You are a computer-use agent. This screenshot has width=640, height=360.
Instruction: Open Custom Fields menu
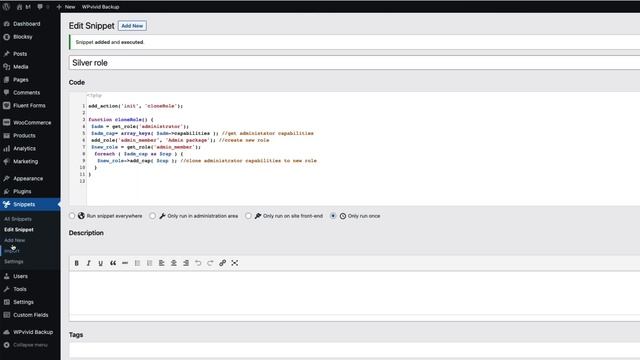(30, 315)
